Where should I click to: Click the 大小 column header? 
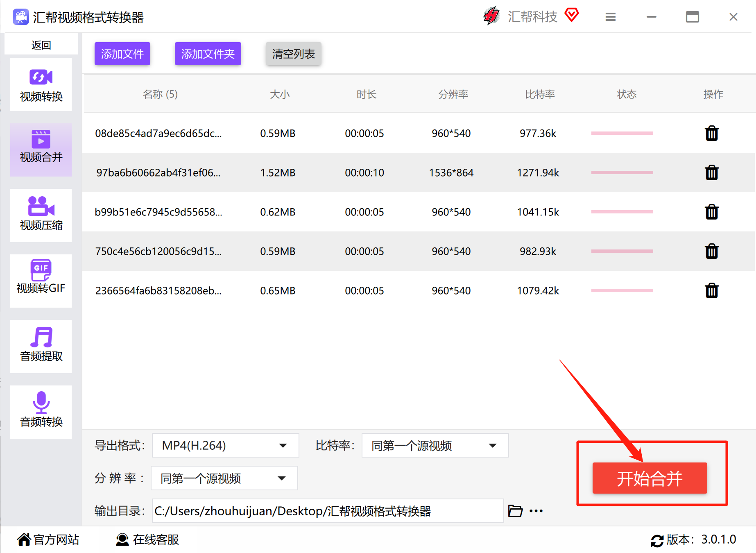280,94
